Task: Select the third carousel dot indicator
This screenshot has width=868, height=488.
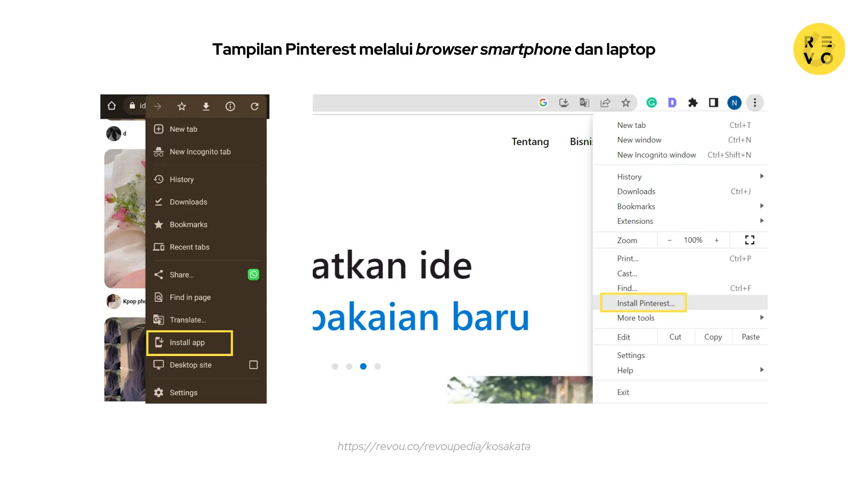Action: [x=363, y=366]
